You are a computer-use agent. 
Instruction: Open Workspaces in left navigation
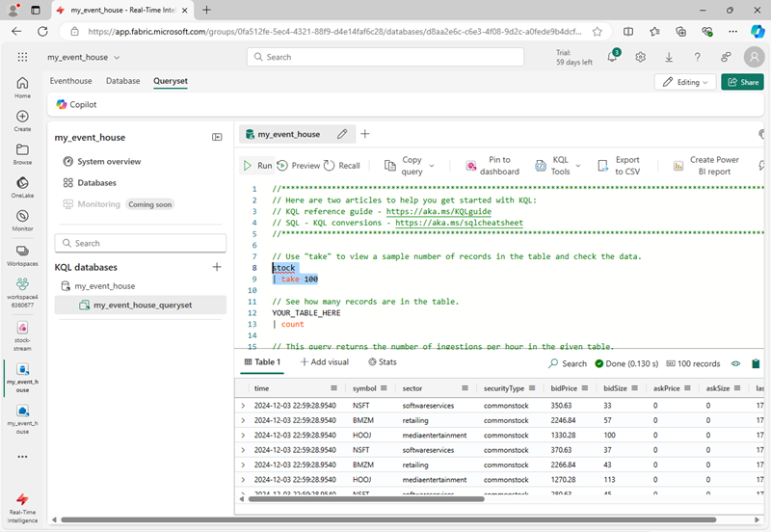click(x=22, y=255)
